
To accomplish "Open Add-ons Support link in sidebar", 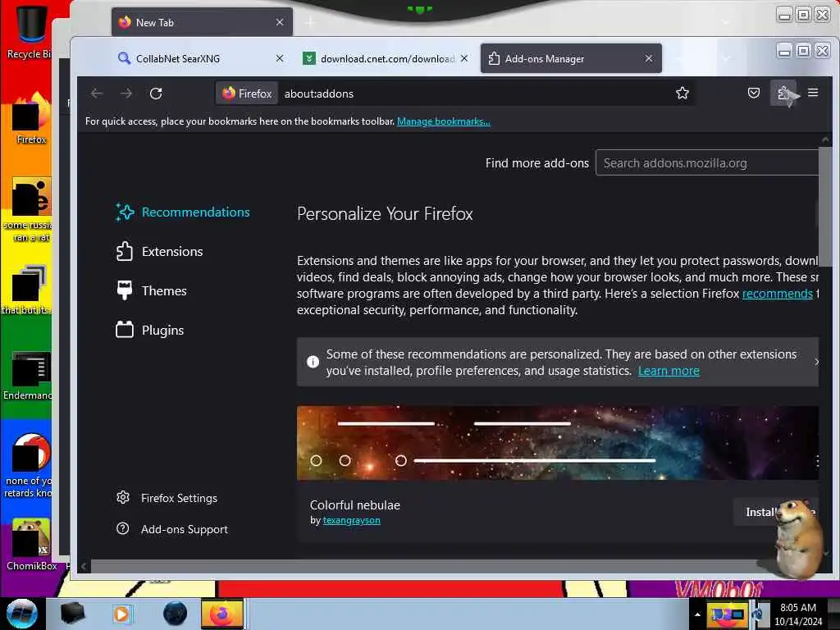I will pyautogui.click(x=172, y=529).
